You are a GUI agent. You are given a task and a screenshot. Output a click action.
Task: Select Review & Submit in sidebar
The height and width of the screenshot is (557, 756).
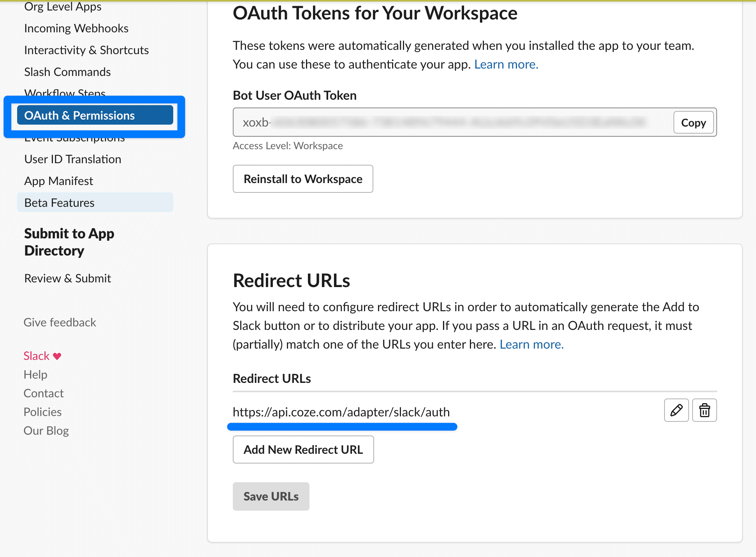point(68,278)
